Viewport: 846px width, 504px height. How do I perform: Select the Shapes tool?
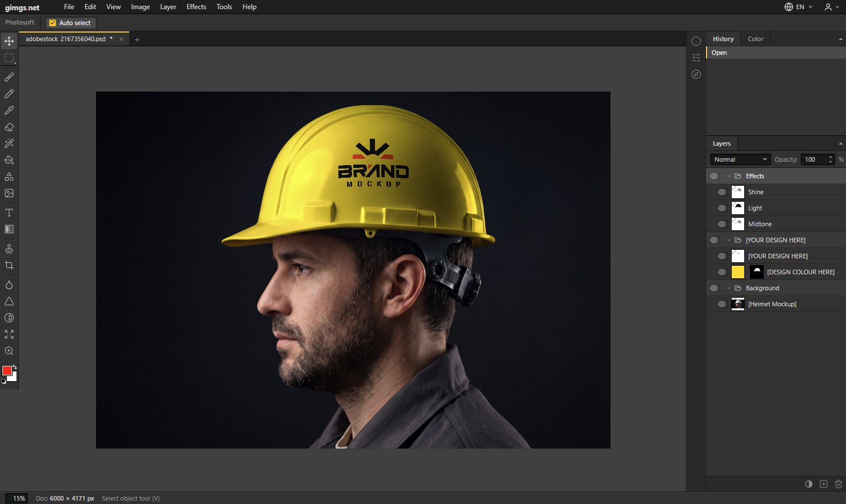9,177
